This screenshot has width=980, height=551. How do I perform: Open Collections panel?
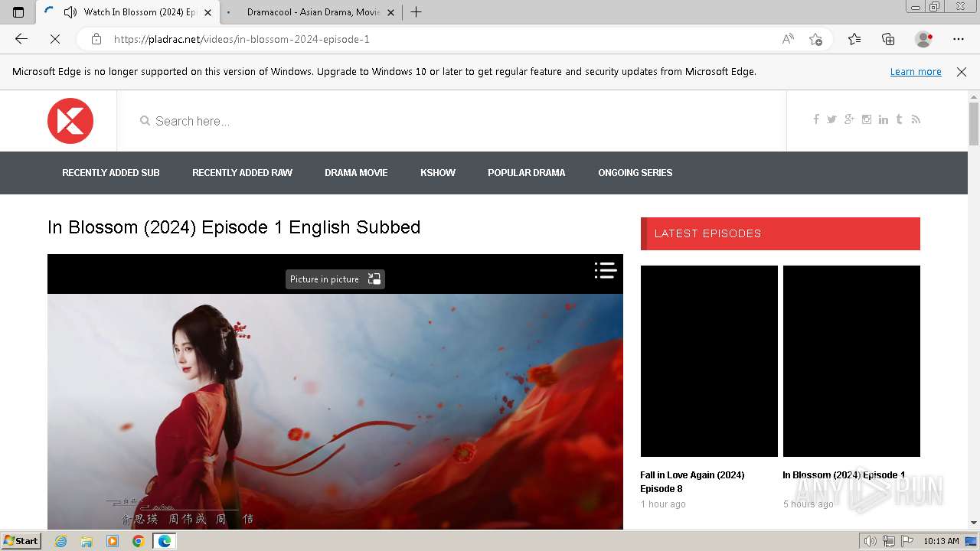[888, 39]
